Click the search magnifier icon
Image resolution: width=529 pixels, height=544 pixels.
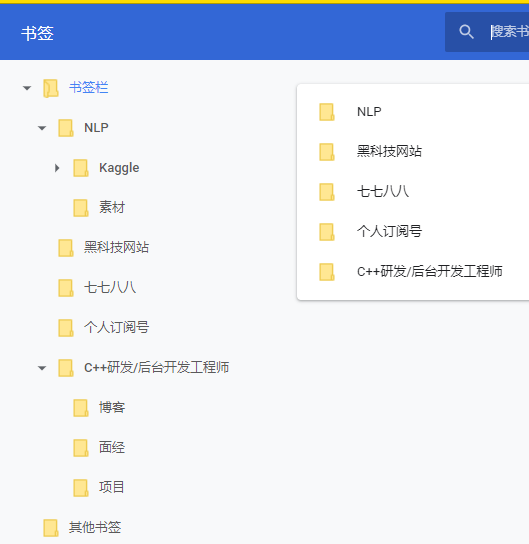click(466, 32)
